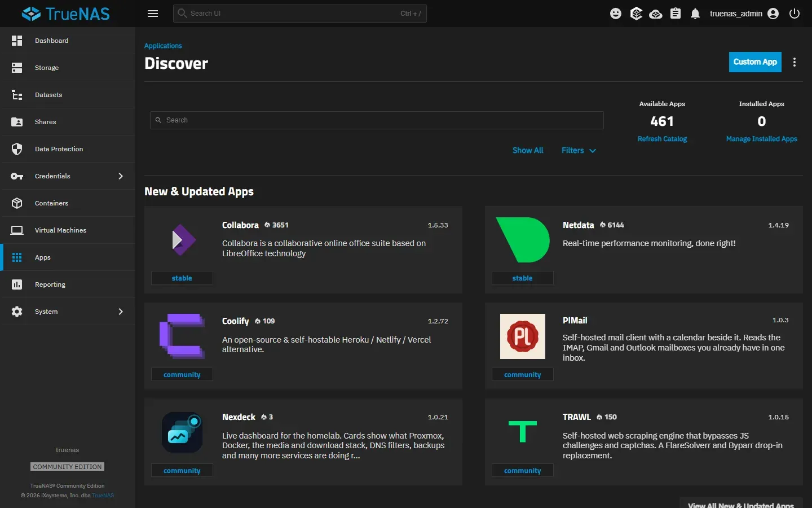Click the Show All link
Image resolution: width=812 pixels, height=508 pixels.
click(x=528, y=150)
